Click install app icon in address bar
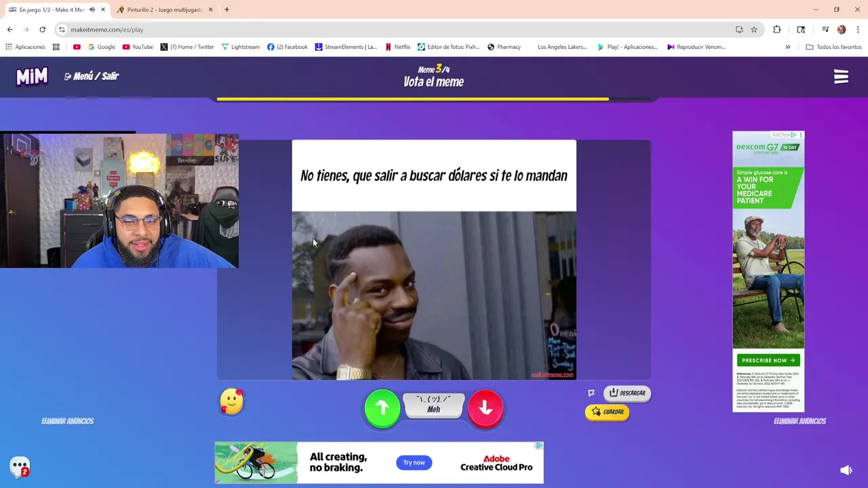Screen dimensions: 868x488 (739, 30)
